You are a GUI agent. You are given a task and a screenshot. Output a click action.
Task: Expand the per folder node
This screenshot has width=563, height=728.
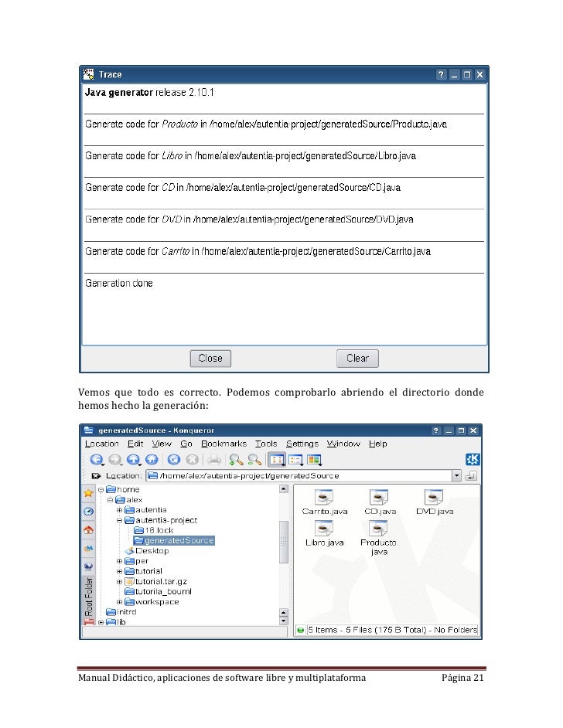click(119, 561)
